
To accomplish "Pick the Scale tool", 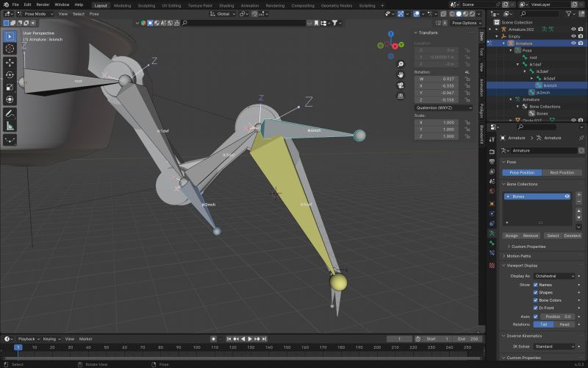I will click(x=10, y=87).
